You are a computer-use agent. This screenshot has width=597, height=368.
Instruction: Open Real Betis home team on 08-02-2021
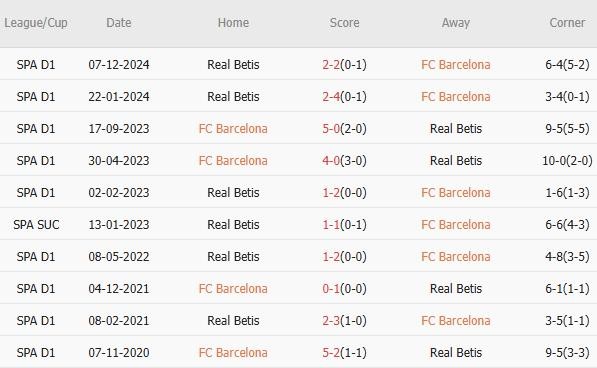click(233, 320)
